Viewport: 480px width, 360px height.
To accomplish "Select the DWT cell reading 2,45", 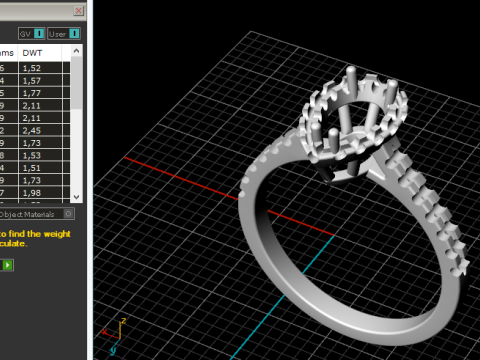I will pos(40,130).
